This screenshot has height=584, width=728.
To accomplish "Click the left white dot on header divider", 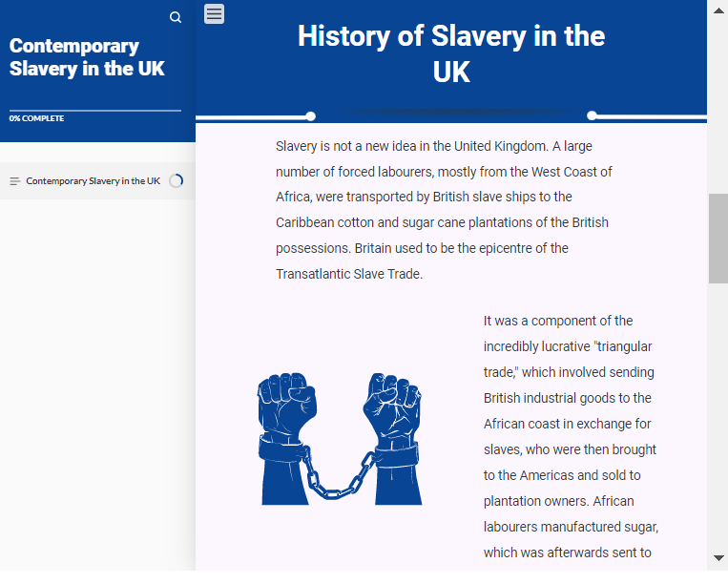I will [x=311, y=116].
